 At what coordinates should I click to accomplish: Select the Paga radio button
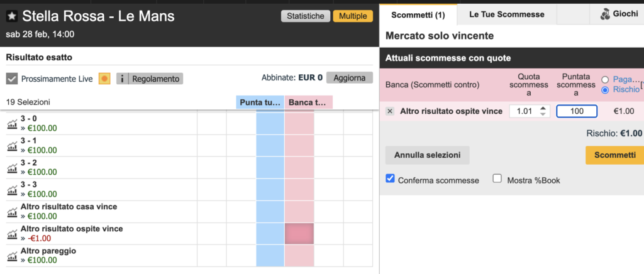[x=605, y=80]
